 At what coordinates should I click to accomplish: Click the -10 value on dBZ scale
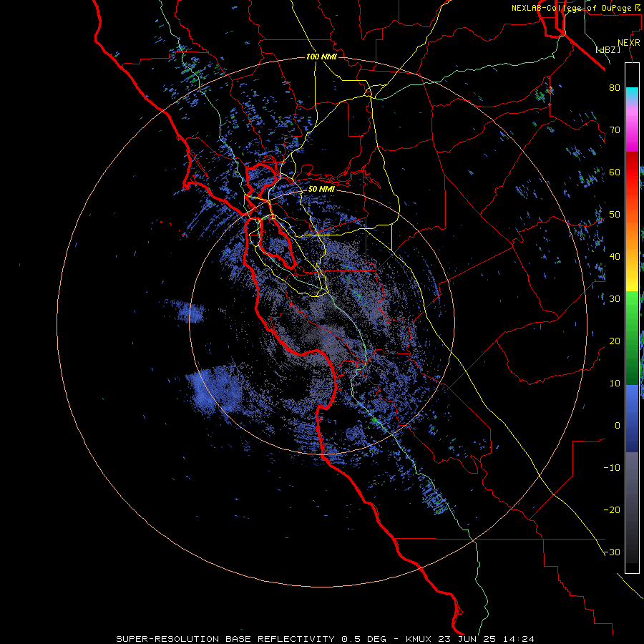pyautogui.click(x=612, y=468)
